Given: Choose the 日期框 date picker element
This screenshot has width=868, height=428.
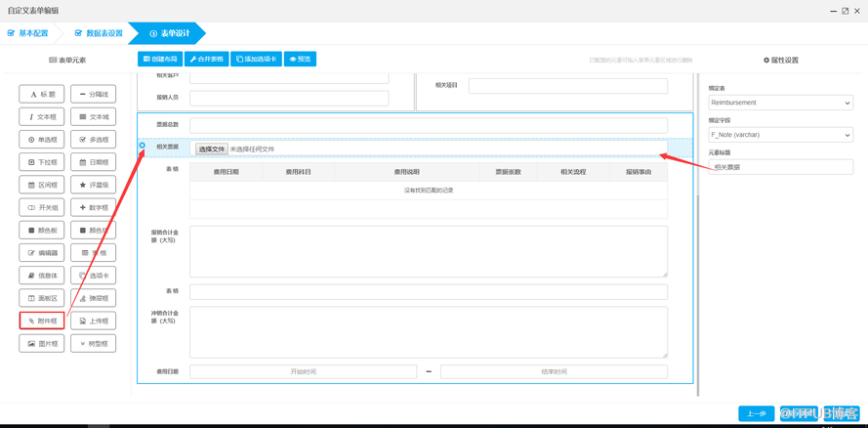Looking at the screenshot, I should coord(94,162).
